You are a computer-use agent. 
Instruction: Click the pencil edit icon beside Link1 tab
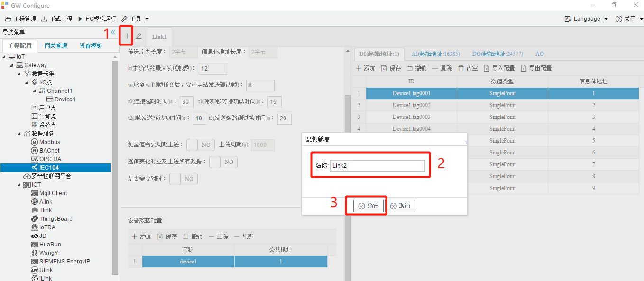(x=138, y=36)
